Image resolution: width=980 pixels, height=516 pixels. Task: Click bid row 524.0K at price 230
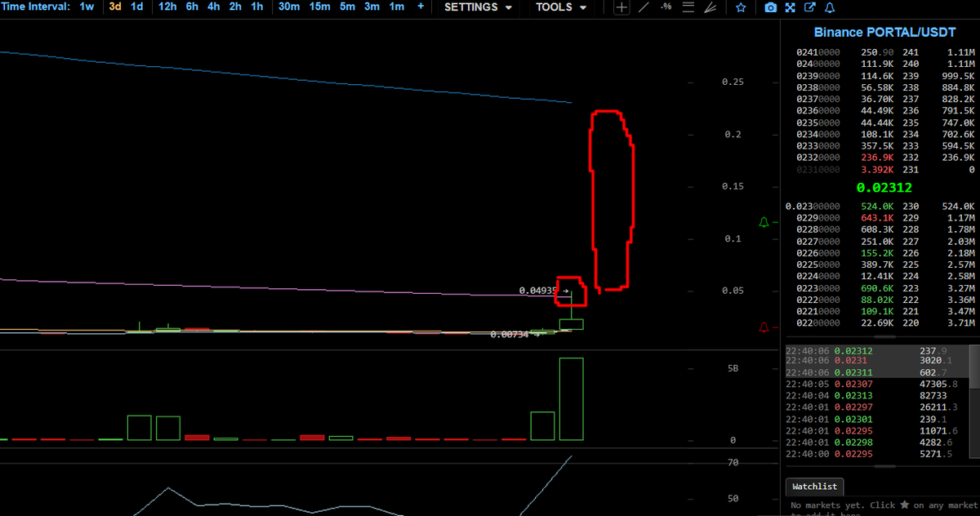tap(880, 207)
